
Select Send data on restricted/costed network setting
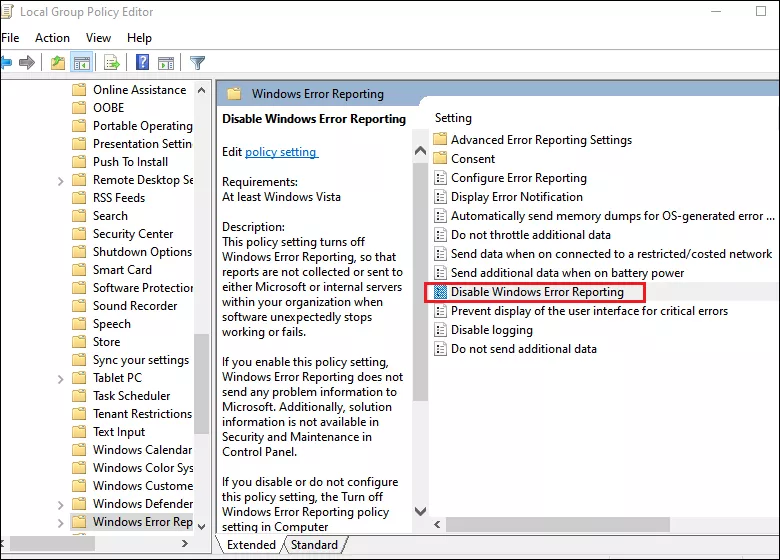coord(611,254)
